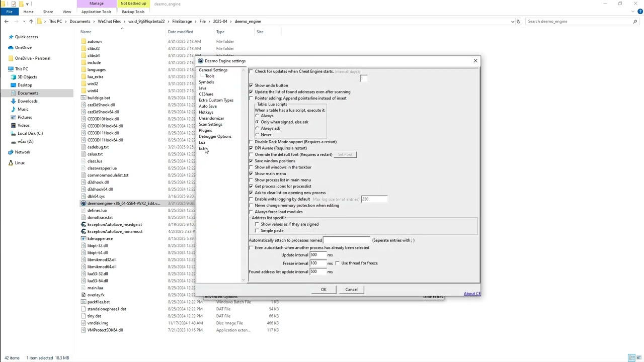Select the languages folder icon
The width and height of the screenshot is (644, 362).
[x=84, y=69]
